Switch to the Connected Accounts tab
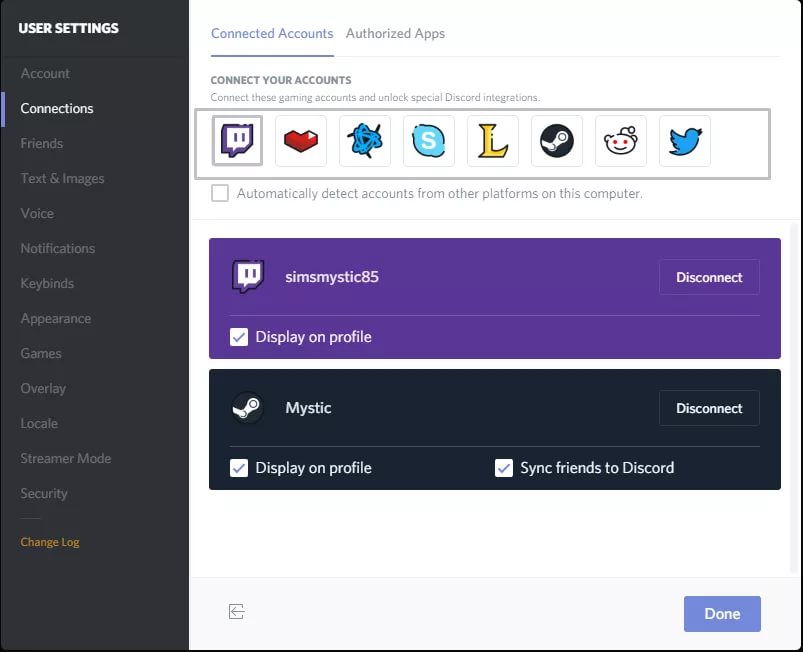 pyautogui.click(x=272, y=33)
